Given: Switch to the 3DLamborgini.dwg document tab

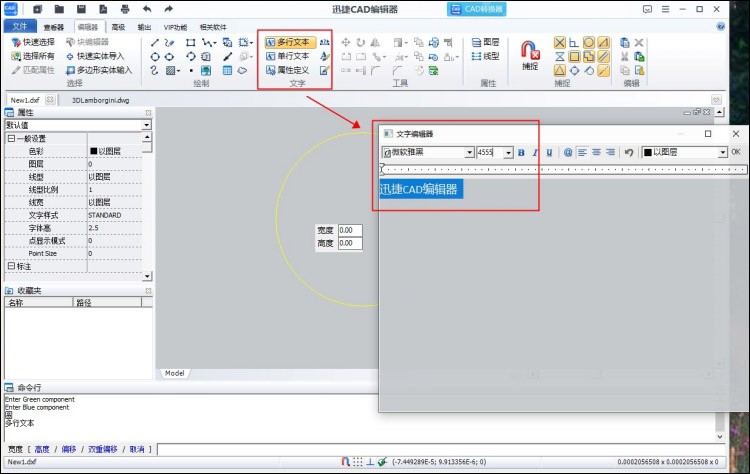Looking at the screenshot, I should (100, 100).
